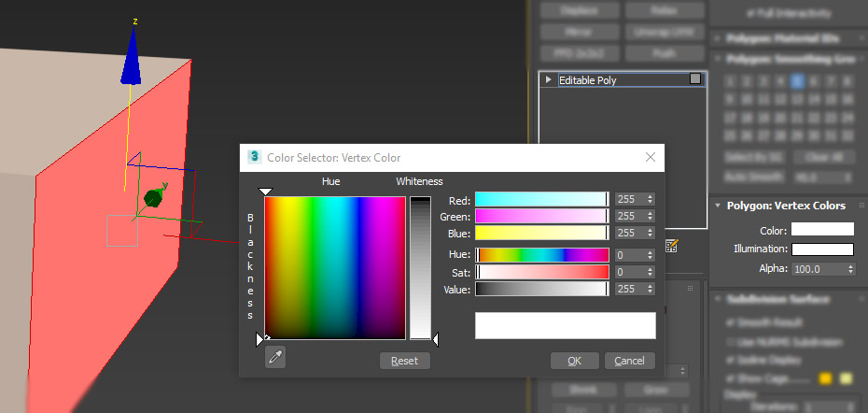Collapse the Polygon: Vertex Colors rollout
868x413 pixels.
tap(718, 206)
